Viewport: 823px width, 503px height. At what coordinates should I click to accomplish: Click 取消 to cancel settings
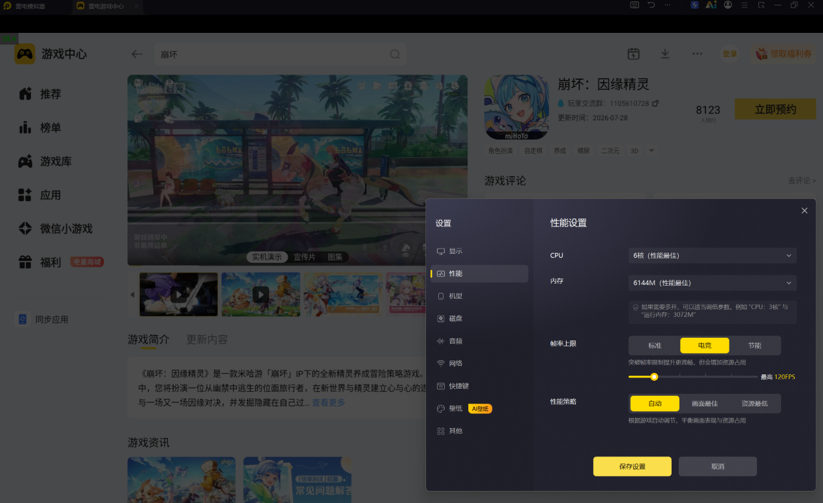point(718,466)
